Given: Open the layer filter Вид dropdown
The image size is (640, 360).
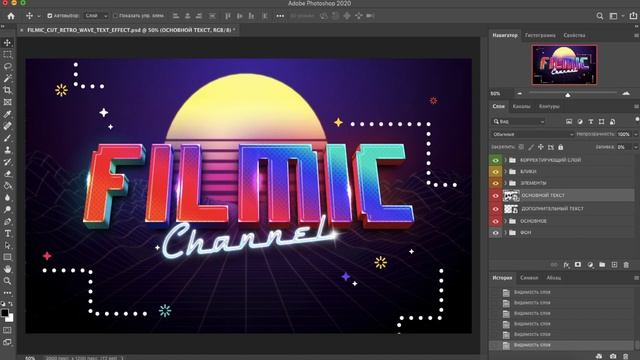Looking at the screenshot, I should 518,122.
